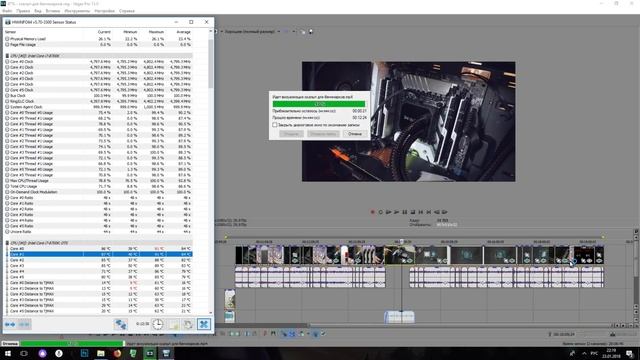Jump to project start in transport bar

tap(421, 212)
